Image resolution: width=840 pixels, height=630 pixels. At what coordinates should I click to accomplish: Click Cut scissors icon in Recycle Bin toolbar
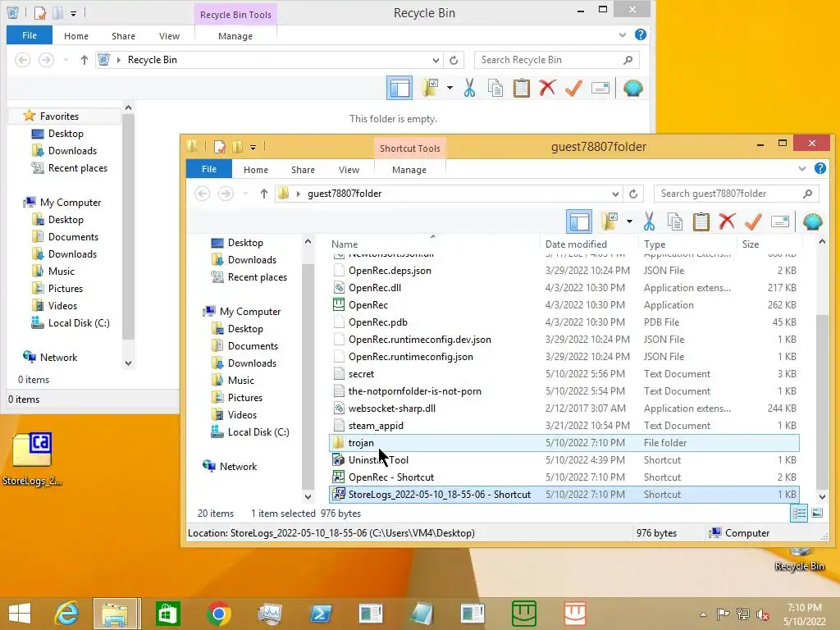(x=469, y=88)
